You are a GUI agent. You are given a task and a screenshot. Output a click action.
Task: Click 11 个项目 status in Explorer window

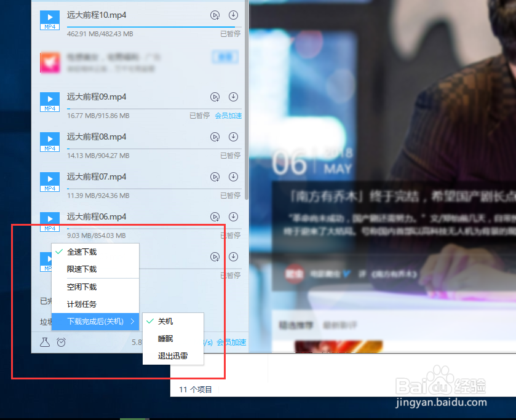pyautogui.click(x=196, y=390)
